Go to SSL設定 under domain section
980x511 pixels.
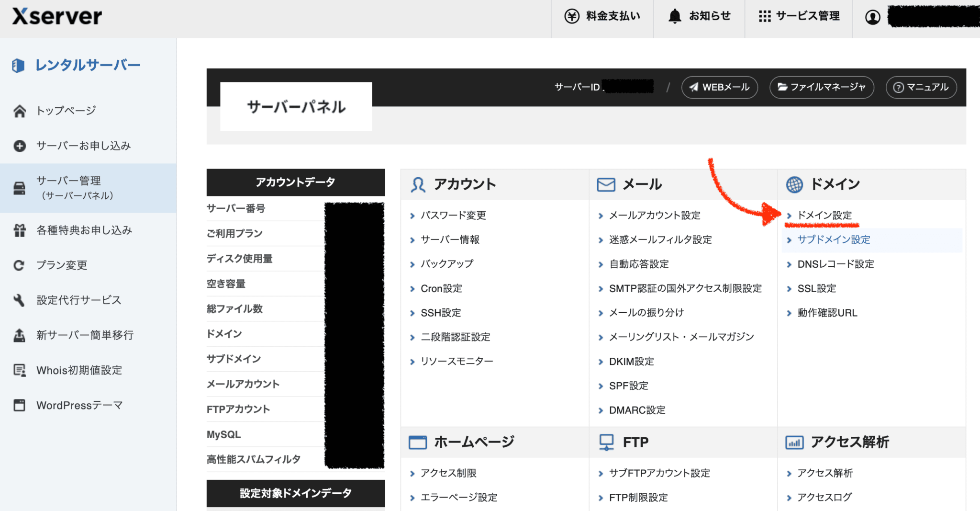tap(816, 288)
